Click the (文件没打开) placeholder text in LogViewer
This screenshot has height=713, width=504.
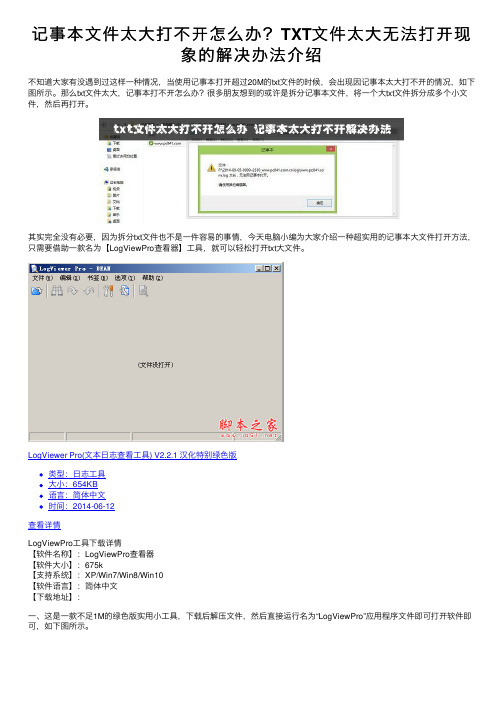[x=156, y=365]
